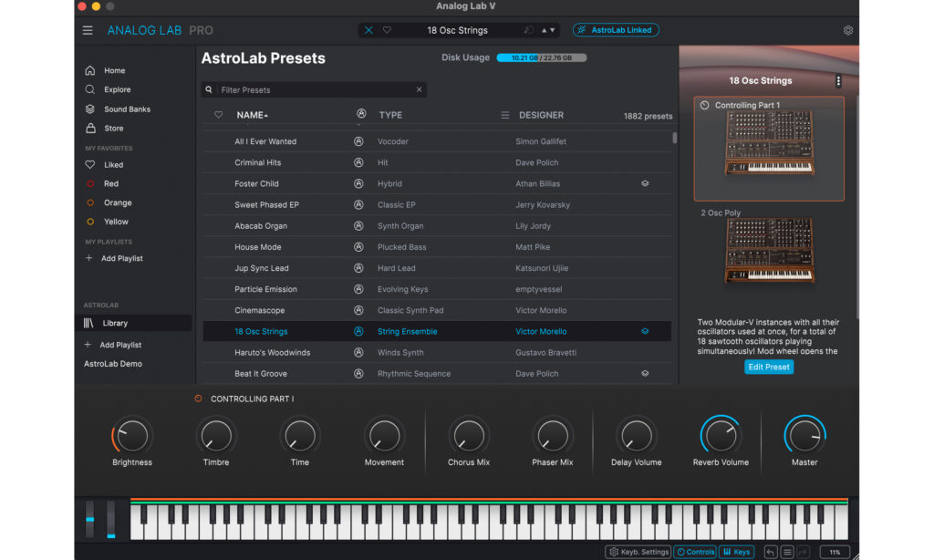Toggle the Keys keyboard view button

coord(737,552)
